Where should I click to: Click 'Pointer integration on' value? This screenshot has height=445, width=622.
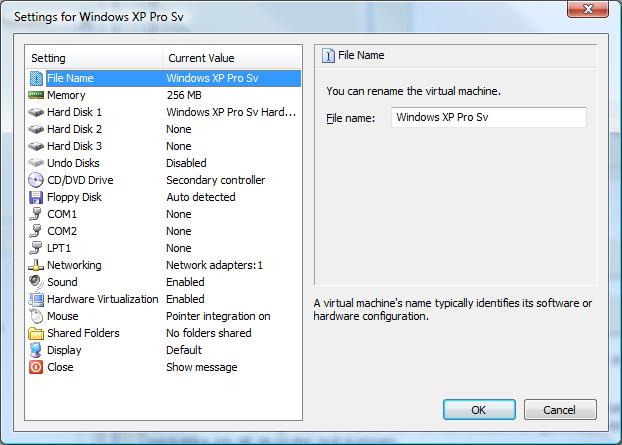pos(218,316)
